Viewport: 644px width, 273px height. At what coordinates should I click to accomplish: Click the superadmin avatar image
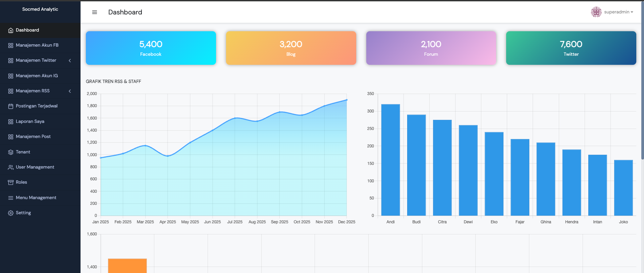pos(596,12)
